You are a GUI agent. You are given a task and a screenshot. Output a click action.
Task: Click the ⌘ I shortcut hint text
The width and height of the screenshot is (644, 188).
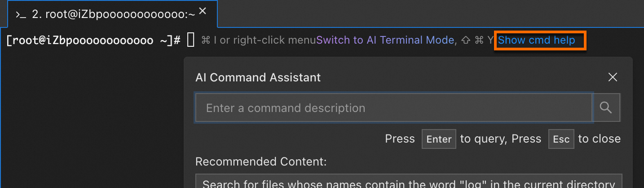point(209,40)
